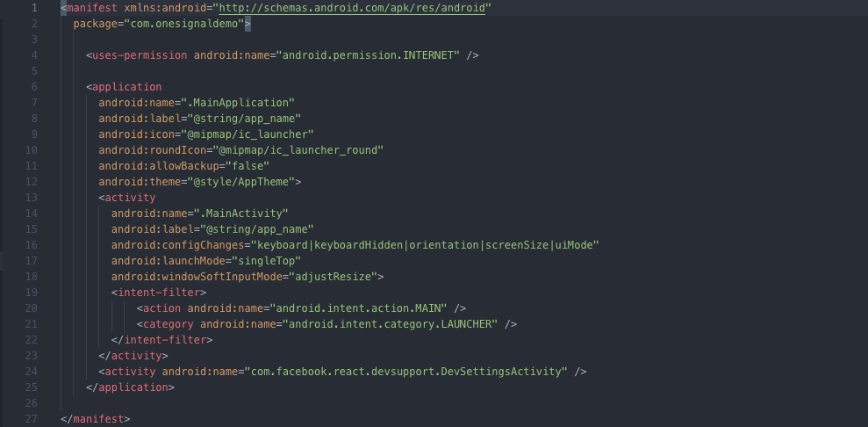Click the opening intent-filter tag on line 19
The width and height of the screenshot is (868, 427).
click(x=159, y=293)
